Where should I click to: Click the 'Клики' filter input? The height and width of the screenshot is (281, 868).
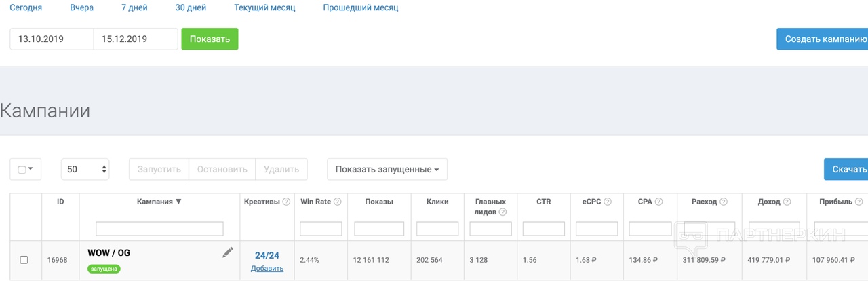click(437, 229)
